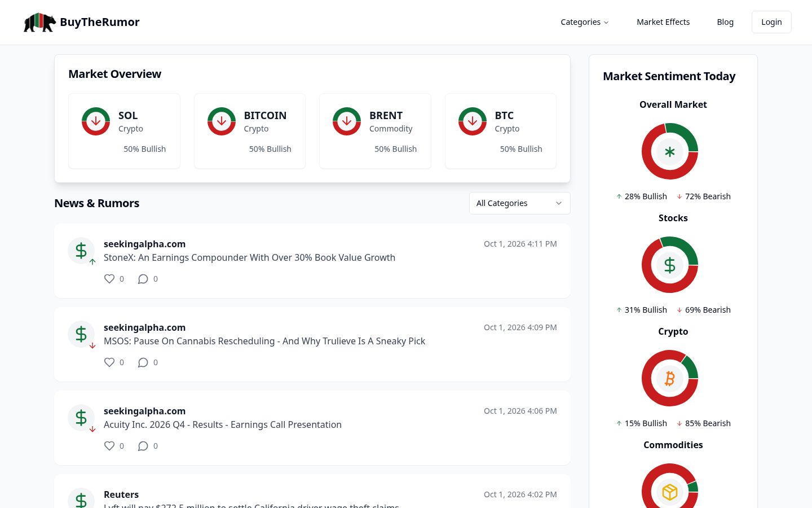Viewport: 812px width, 508px height.
Task: Open comments on the Acuity Inc. article
Action: pos(143,446)
